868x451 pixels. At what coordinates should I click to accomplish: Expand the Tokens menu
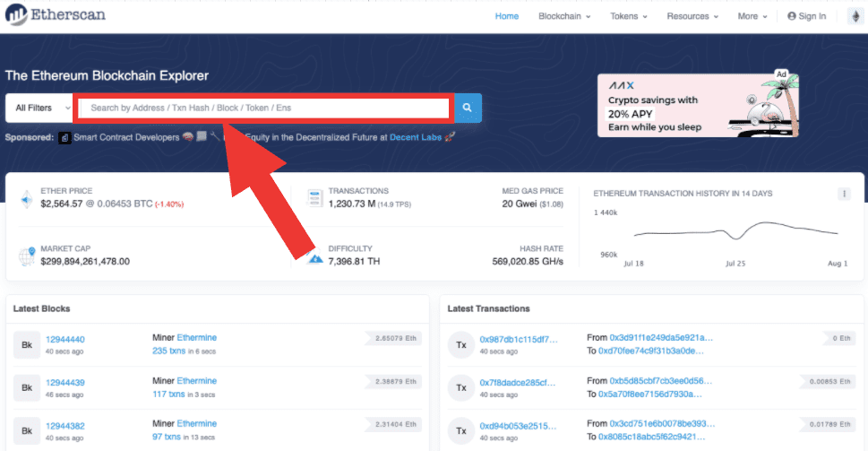628,16
